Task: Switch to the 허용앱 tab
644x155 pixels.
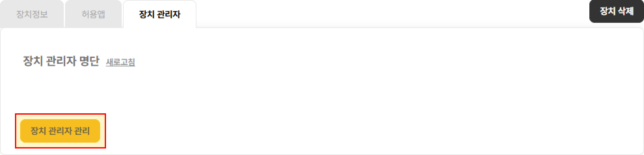Action: click(93, 14)
